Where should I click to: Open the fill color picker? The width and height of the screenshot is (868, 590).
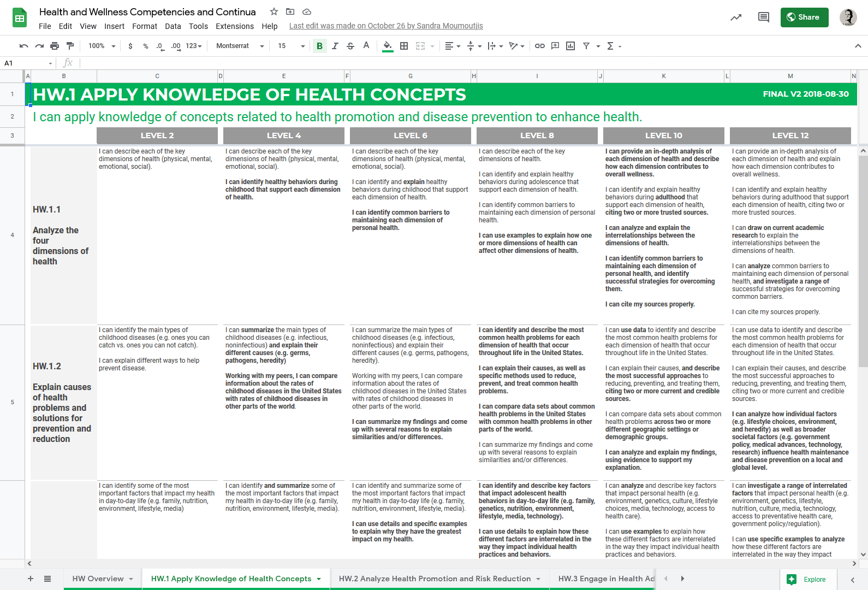coord(388,46)
